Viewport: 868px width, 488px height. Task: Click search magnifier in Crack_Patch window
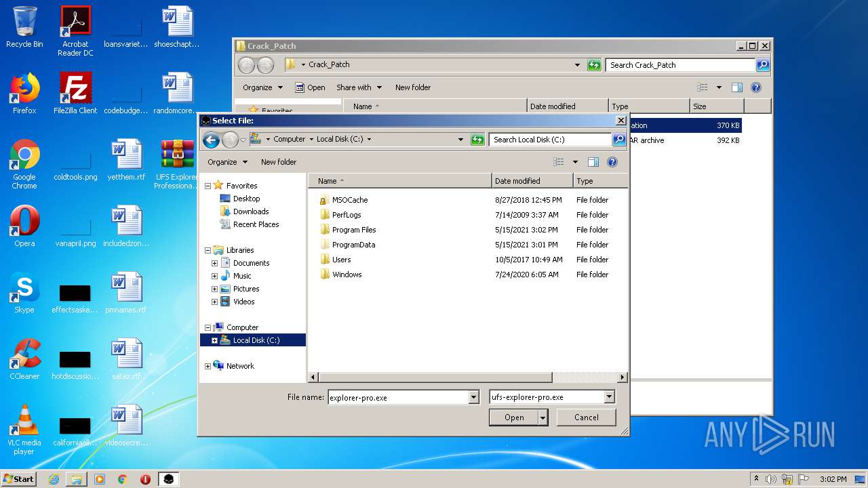[x=762, y=65]
